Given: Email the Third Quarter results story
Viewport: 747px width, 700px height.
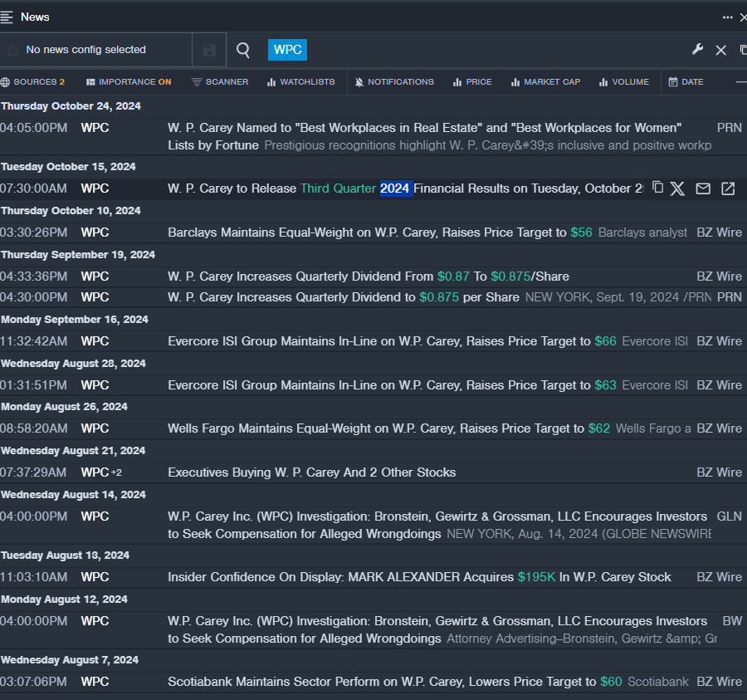Looking at the screenshot, I should (x=703, y=188).
